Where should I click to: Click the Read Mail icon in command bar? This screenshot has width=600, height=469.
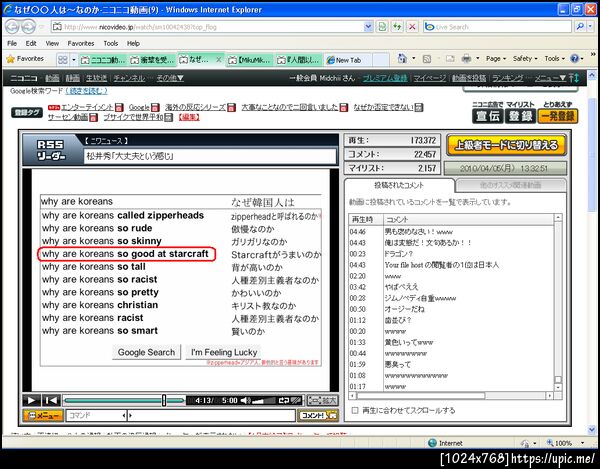[450, 59]
